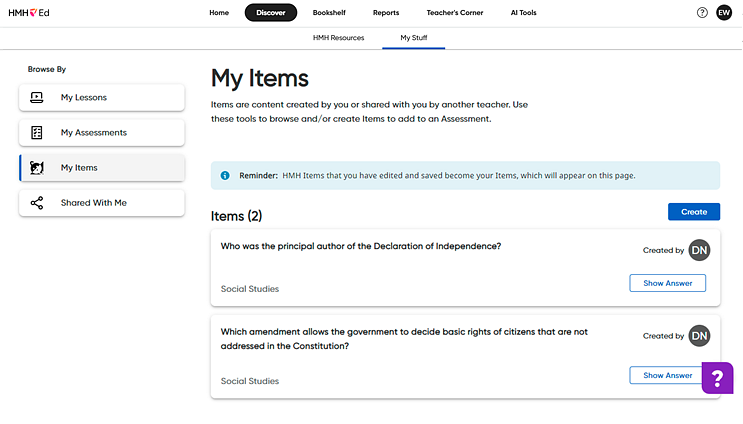Screen dimensions: 743x424
Task: Click the My Items page title
Action: point(260,78)
